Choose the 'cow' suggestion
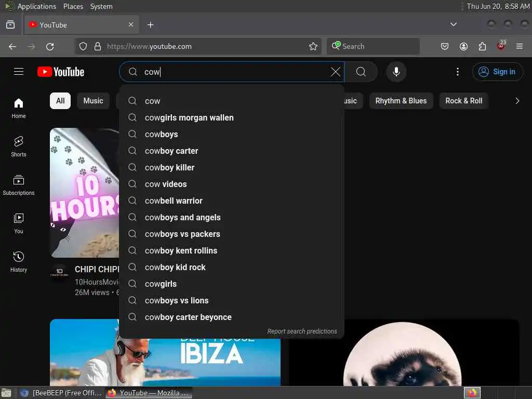The height and width of the screenshot is (399, 532). click(x=232, y=101)
